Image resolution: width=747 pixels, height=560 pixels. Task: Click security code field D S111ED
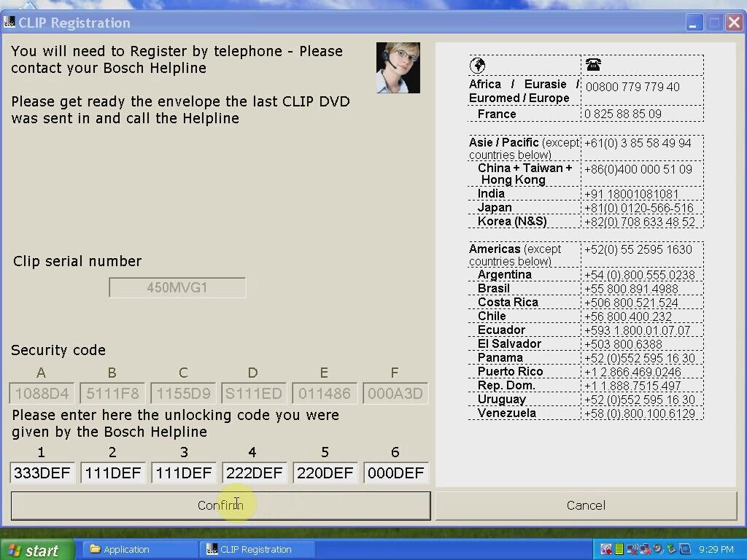coord(254,393)
